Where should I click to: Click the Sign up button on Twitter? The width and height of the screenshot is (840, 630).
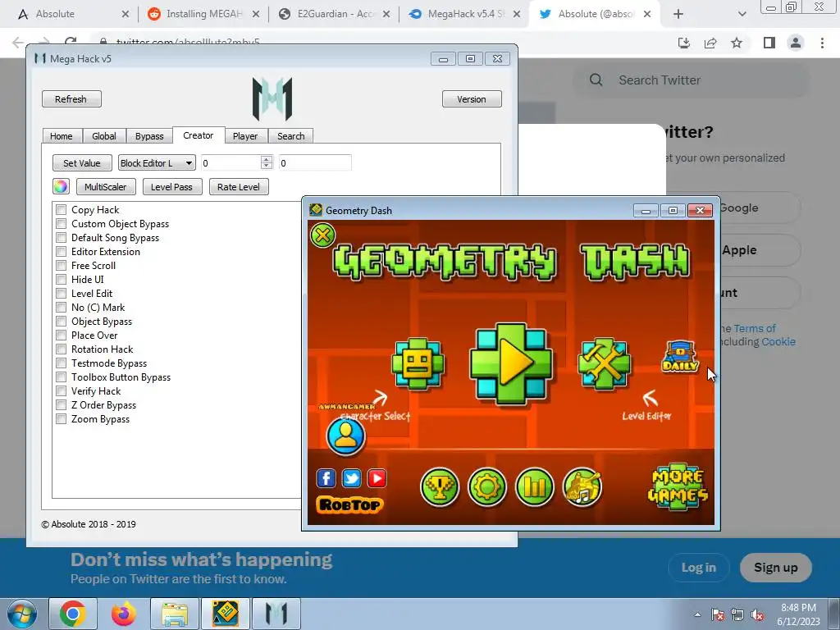pos(776,568)
